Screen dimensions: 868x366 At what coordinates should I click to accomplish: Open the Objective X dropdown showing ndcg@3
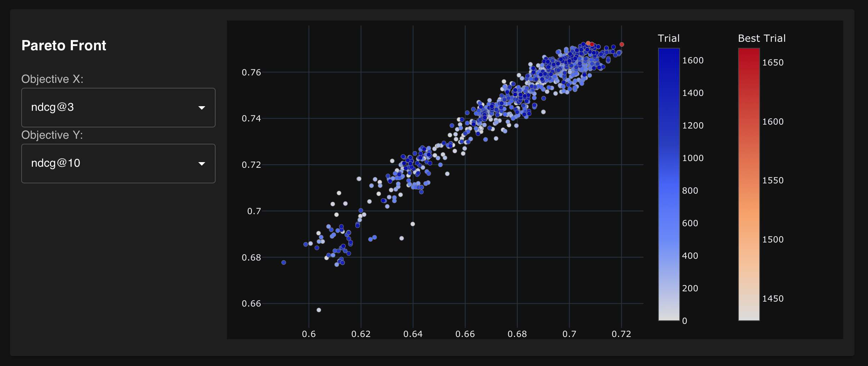tap(118, 108)
